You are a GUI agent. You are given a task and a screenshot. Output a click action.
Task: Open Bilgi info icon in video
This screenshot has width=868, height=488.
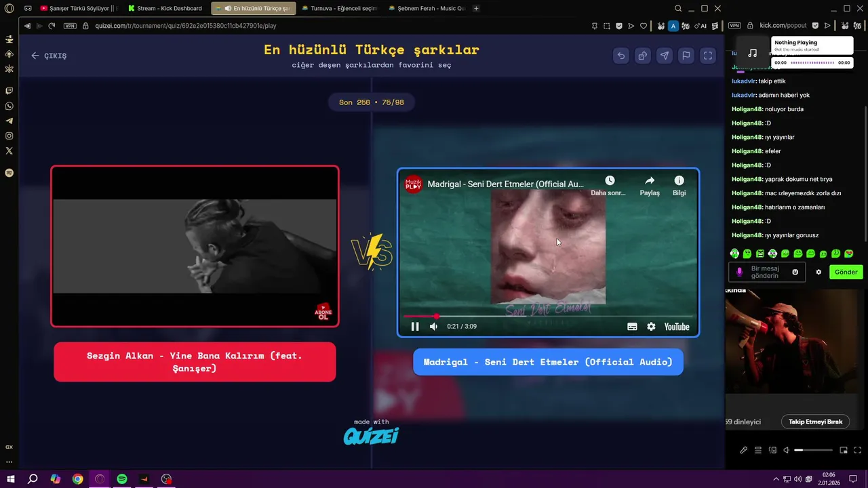point(679,186)
